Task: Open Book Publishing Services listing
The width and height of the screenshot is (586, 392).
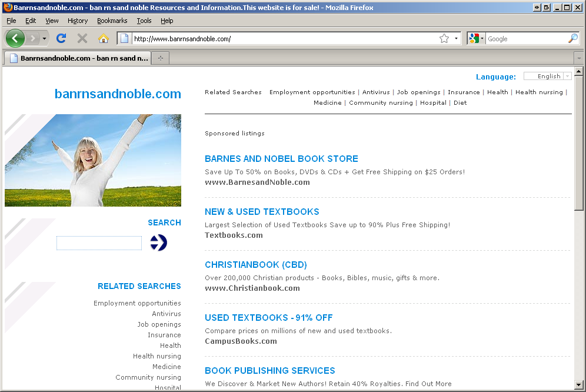Action: 270,371
